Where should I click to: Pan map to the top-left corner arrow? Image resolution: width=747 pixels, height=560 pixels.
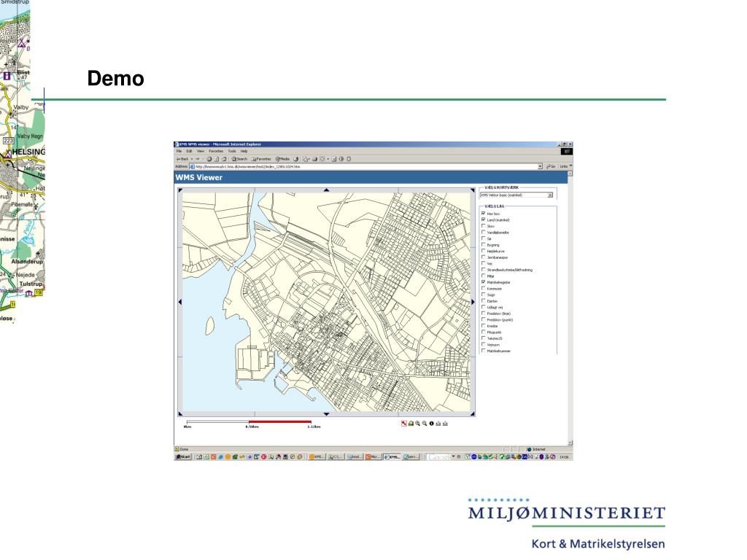click(181, 190)
